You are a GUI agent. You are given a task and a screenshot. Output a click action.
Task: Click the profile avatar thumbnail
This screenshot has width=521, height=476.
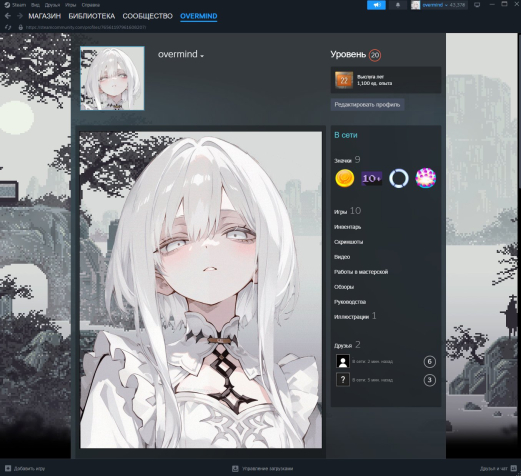pyautogui.click(x=112, y=78)
